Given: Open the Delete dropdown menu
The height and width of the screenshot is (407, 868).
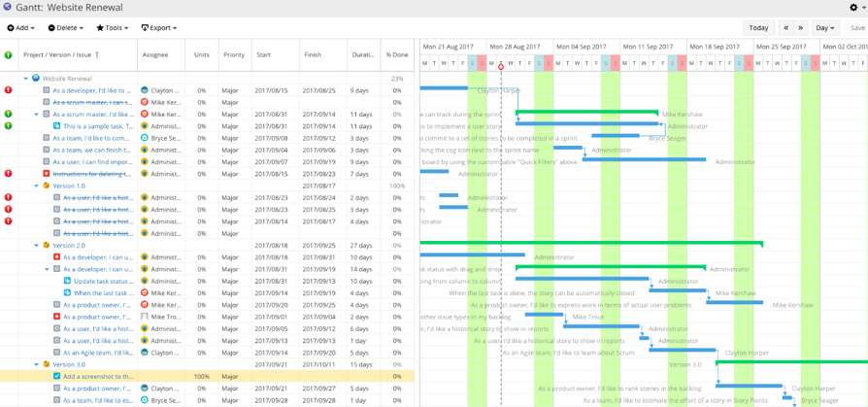Looking at the screenshot, I should 66,28.
